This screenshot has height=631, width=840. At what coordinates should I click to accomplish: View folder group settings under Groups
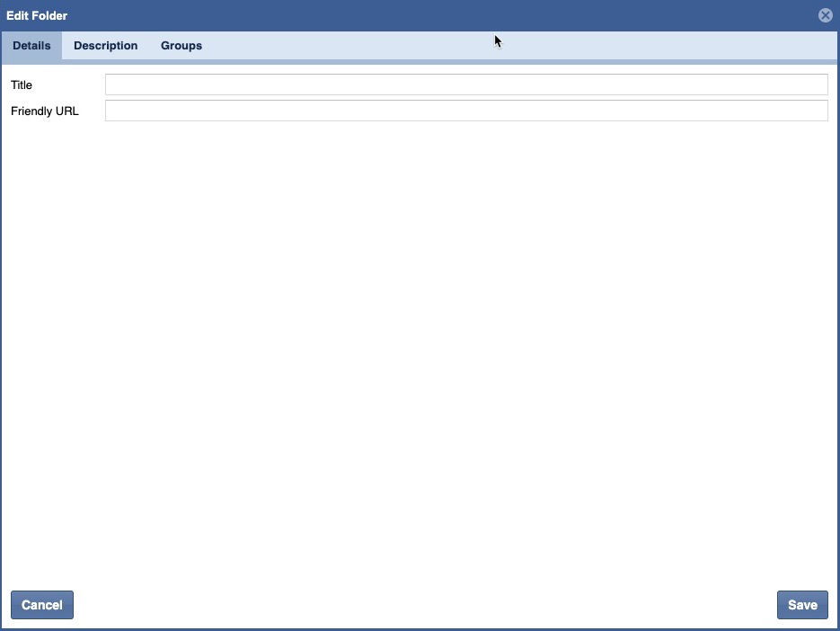[x=181, y=46]
